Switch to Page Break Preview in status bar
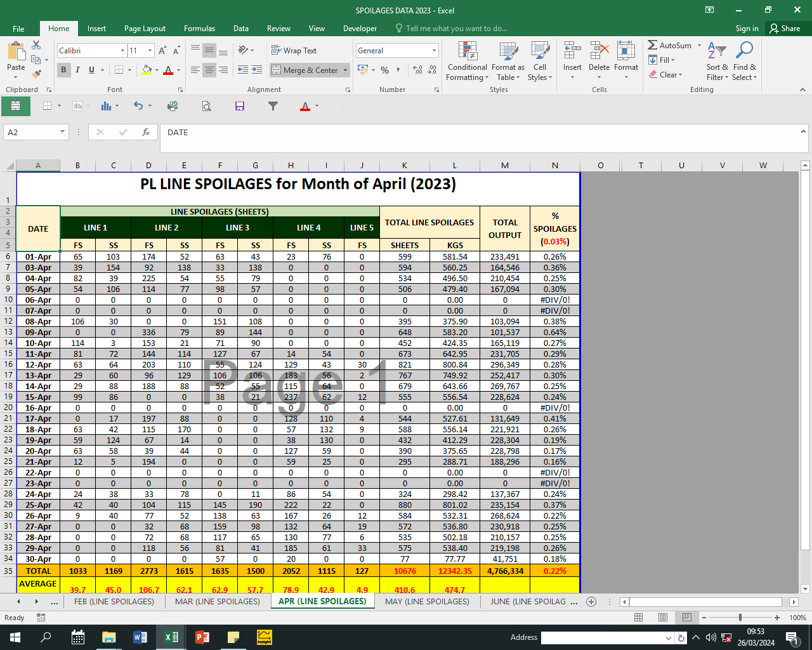Image resolution: width=812 pixels, height=650 pixels. (x=686, y=618)
